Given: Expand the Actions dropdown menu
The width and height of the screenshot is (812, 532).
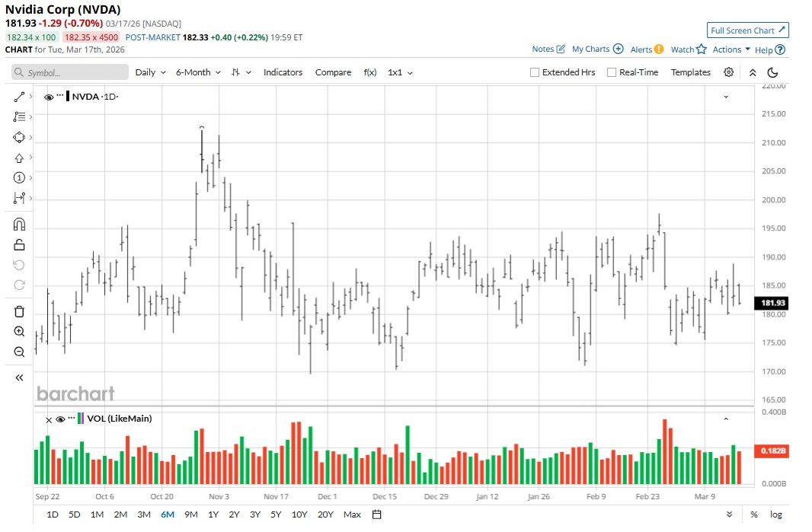Looking at the screenshot, I should pos(731,49).
